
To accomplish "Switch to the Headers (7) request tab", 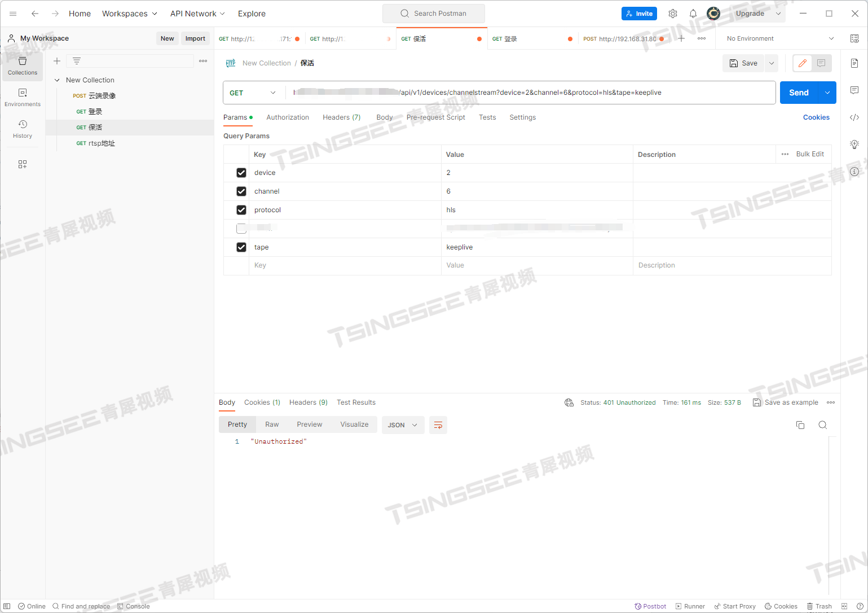I will tap(342, 117).
